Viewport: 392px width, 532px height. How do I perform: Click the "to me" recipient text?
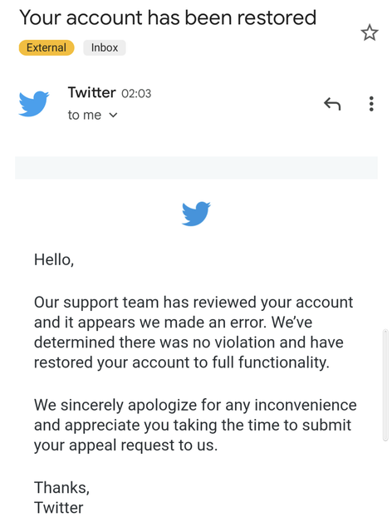[x=85, y=115]
